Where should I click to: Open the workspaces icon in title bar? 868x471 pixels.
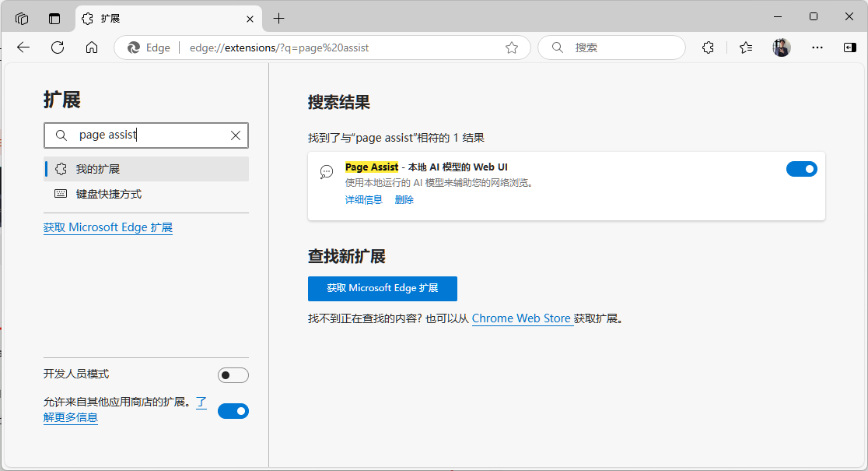pos(22,18)
